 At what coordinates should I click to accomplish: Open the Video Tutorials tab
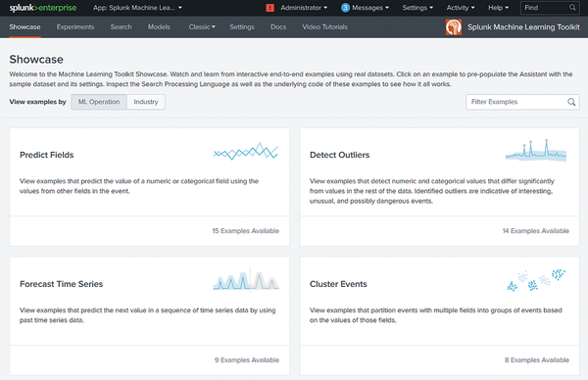pos(324,27)
